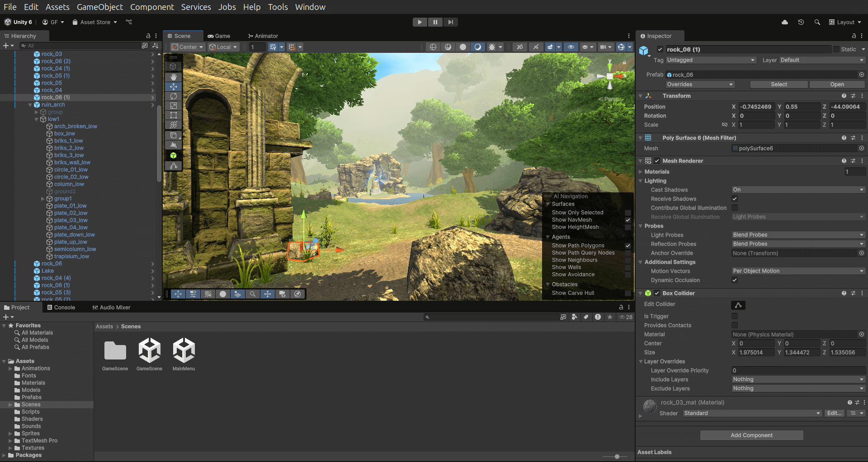Image resolution: width=868 pixels, height=462 pixels.
Task: Disable the Box Collider component checkbox
Action: click(x=657, y=293)
